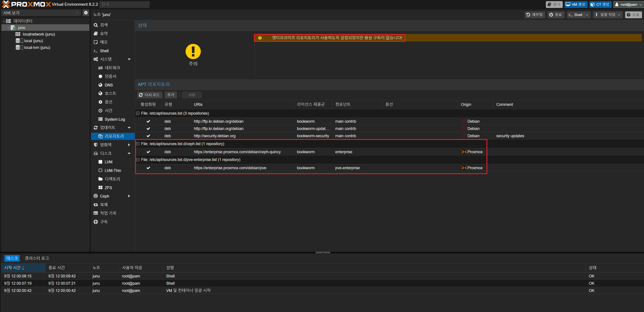
Task: Click the 추가 add repository button
Action: pyautogui.click(x=170, y=95)
